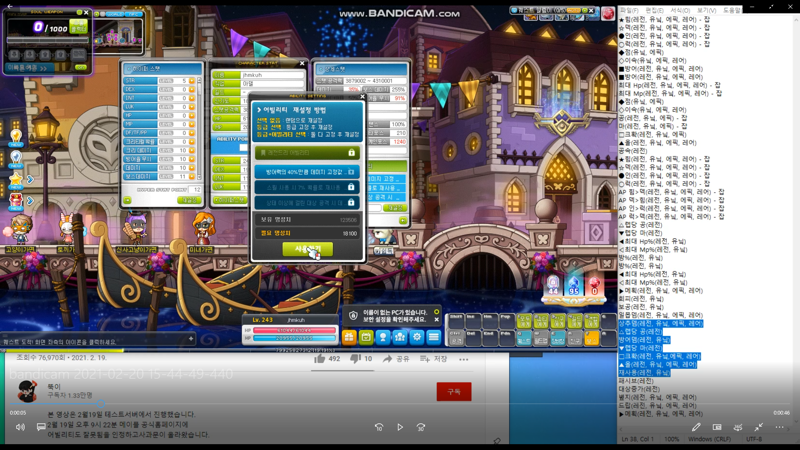
Task: Click the red subscribe button
Action: 454,391
